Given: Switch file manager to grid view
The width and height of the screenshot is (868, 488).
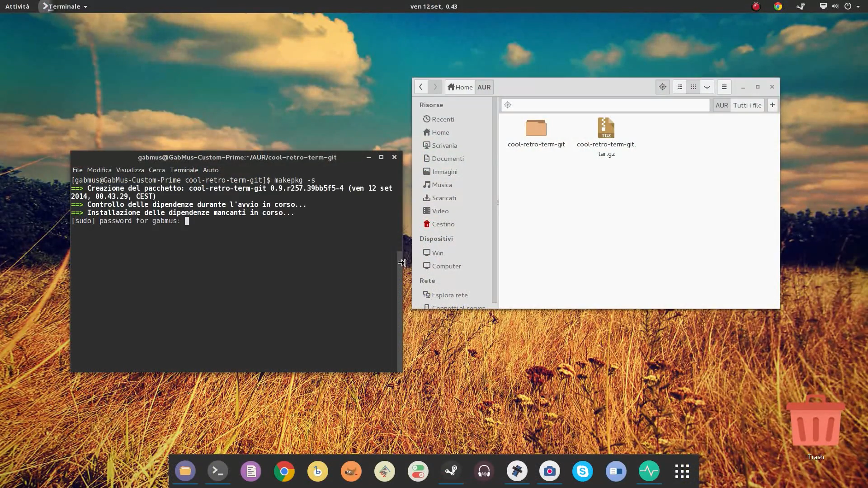Looking at the screenshot, I should tap(693, 87).
